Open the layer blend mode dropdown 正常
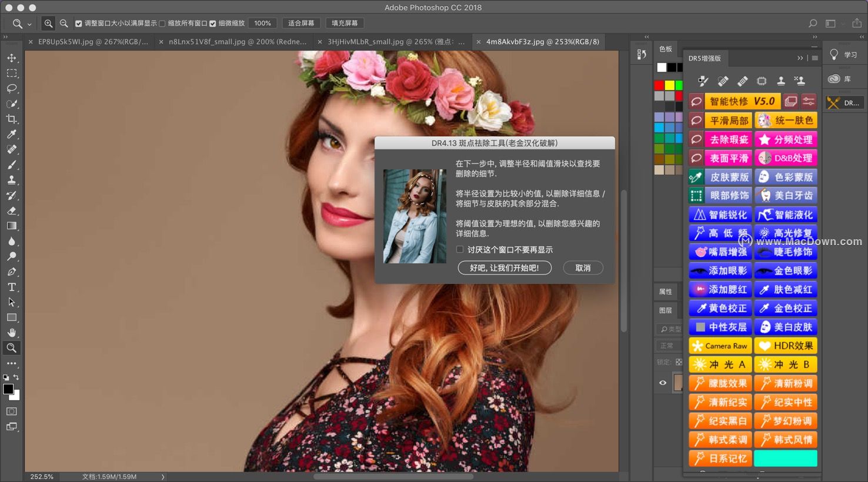 [669, 346]
